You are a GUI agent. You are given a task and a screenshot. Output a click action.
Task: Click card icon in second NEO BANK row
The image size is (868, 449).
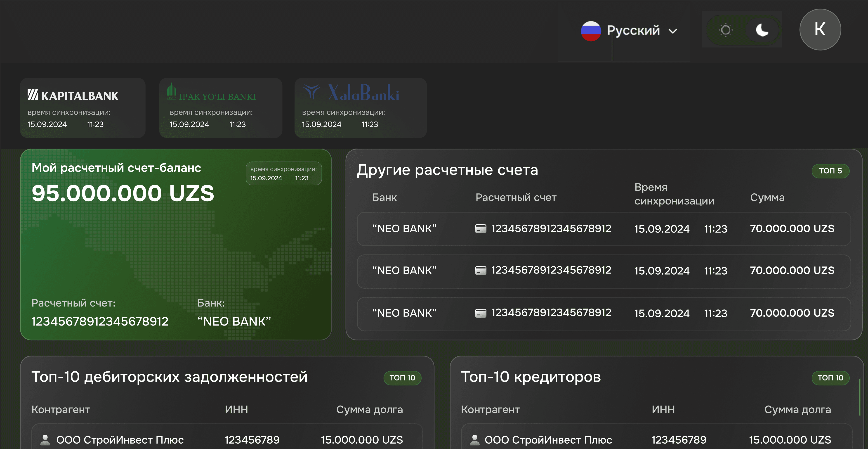481,271
